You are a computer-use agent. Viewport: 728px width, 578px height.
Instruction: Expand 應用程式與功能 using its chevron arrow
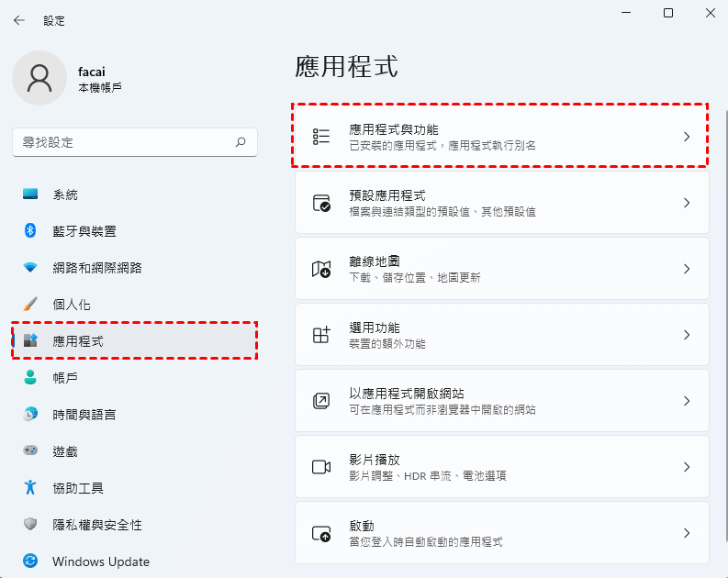coord(686,137)
